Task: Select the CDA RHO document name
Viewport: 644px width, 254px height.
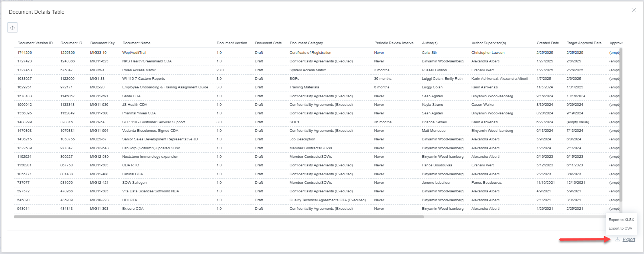Action: pyautogui.click(x=131, y=165)
